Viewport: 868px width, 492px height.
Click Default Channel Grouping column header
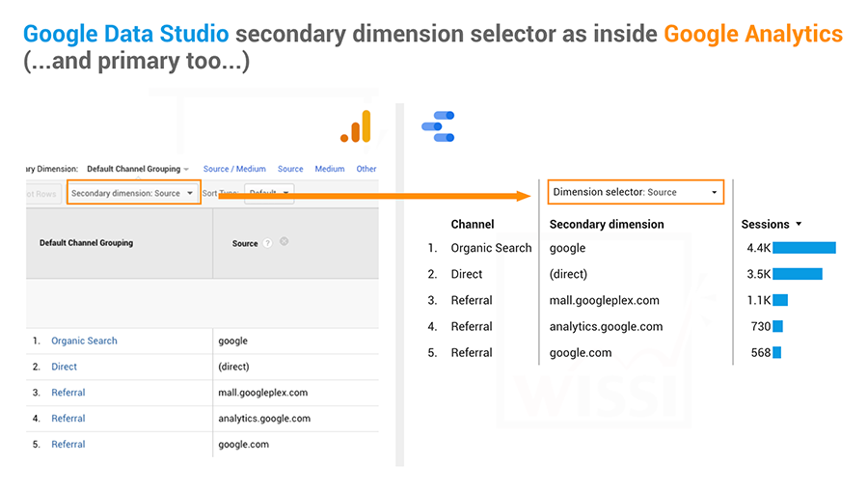point(87,243)
